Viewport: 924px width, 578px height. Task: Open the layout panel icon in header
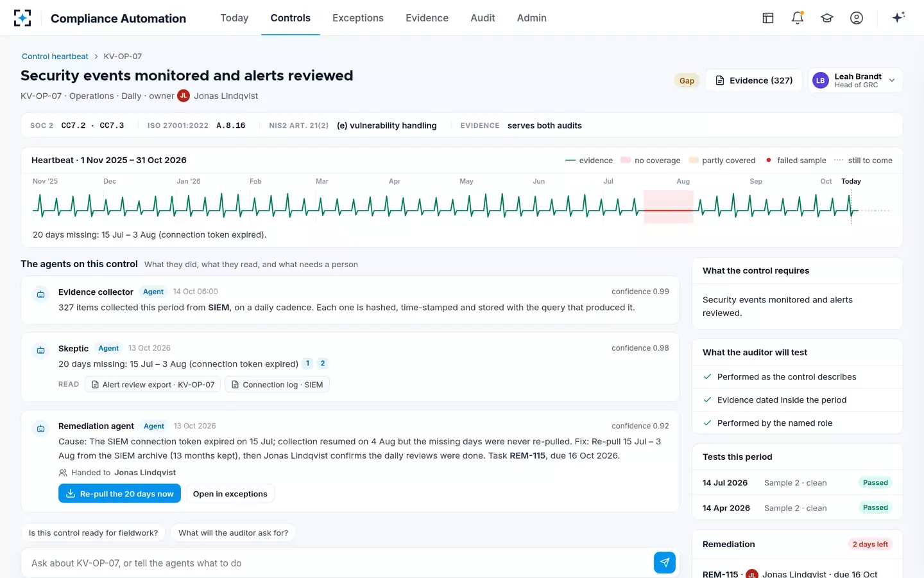click(x=768, y=18)
